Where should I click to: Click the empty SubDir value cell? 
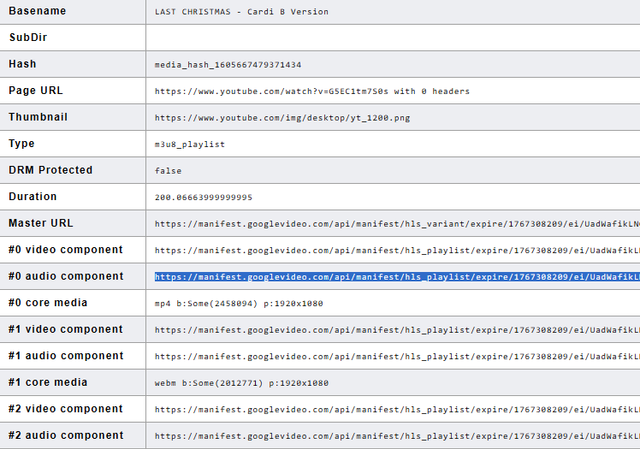point(393,38)
